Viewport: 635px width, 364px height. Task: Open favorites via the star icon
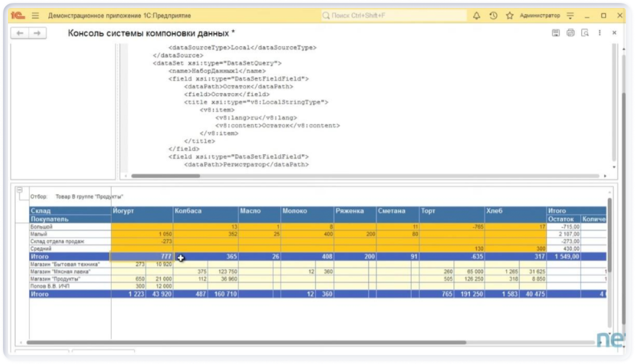tap(510, 16)
